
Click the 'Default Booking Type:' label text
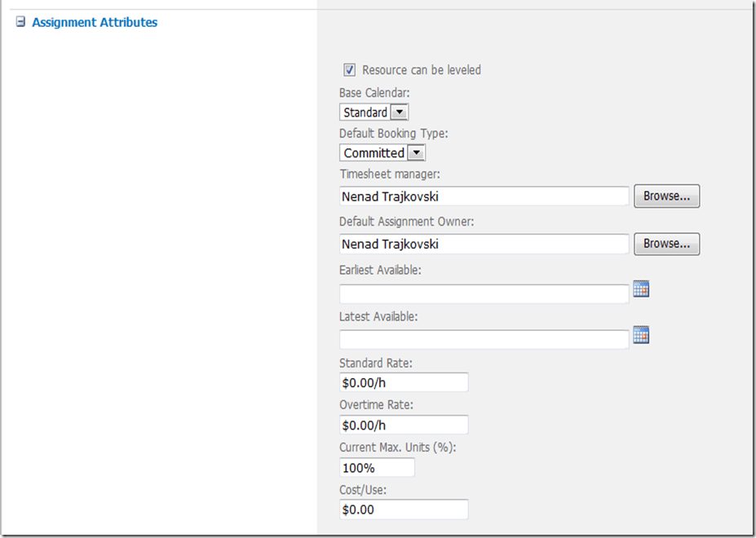point(393,133)
